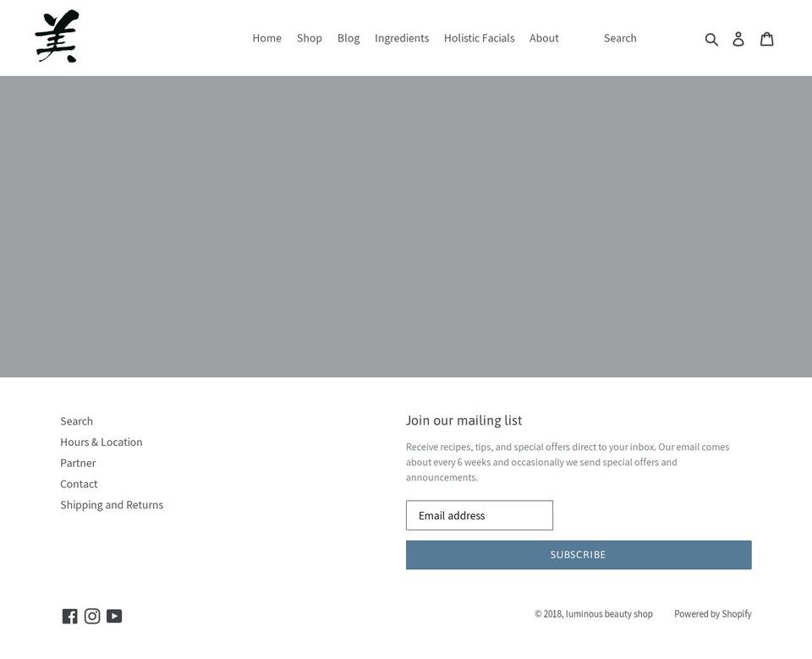Open the search magnifier icon

pos(711,39)
